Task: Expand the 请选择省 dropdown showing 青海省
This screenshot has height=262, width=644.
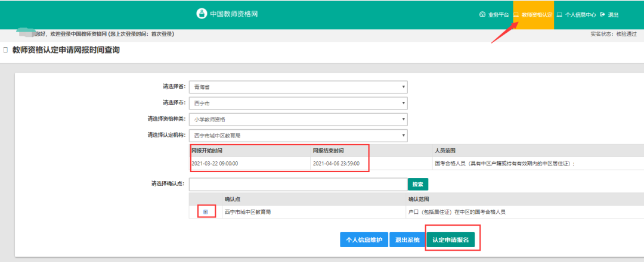Action: (x=298, y=87)
